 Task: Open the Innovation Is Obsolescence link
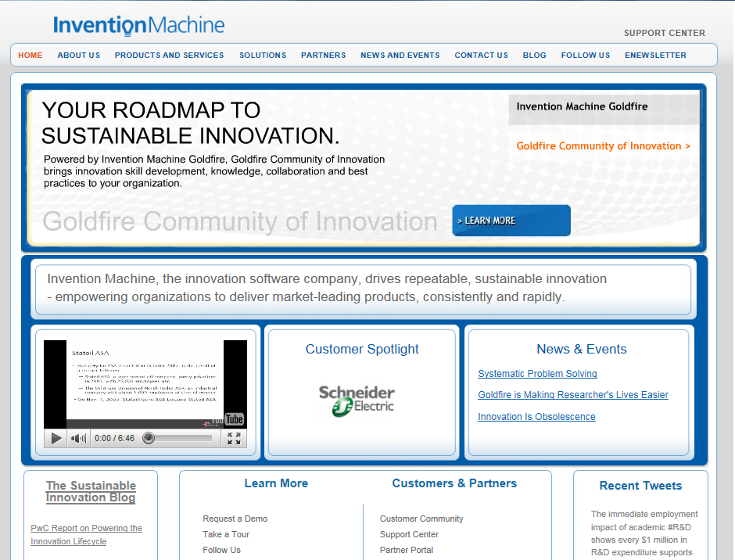[x=536, y=417]
